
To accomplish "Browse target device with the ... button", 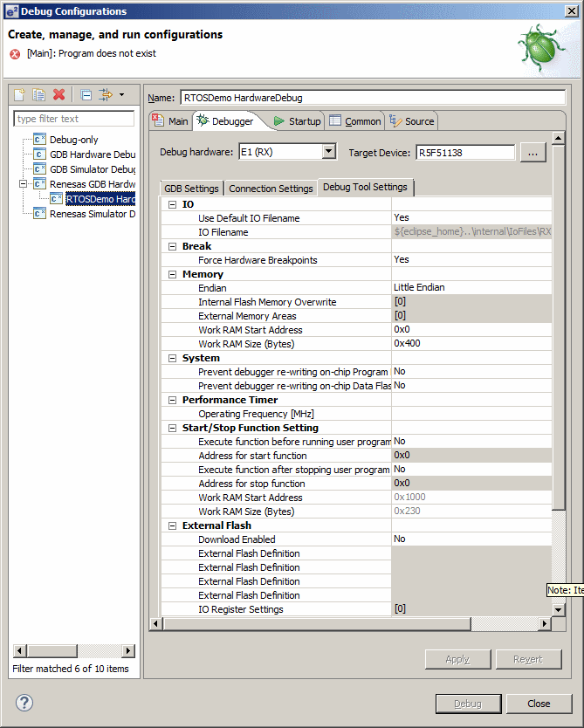I will click(532, 152).
